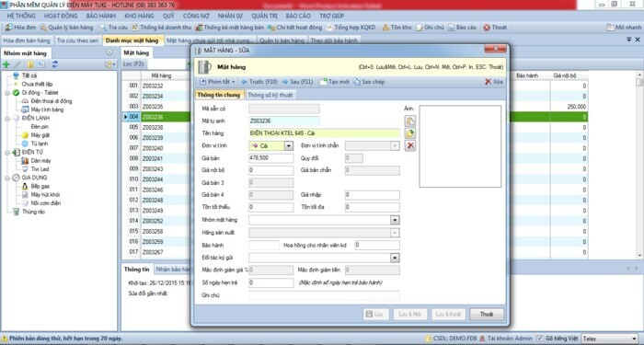Click the Tạo mới button
This screenshot has height=345, width=644.
click(x=335, y=82)
